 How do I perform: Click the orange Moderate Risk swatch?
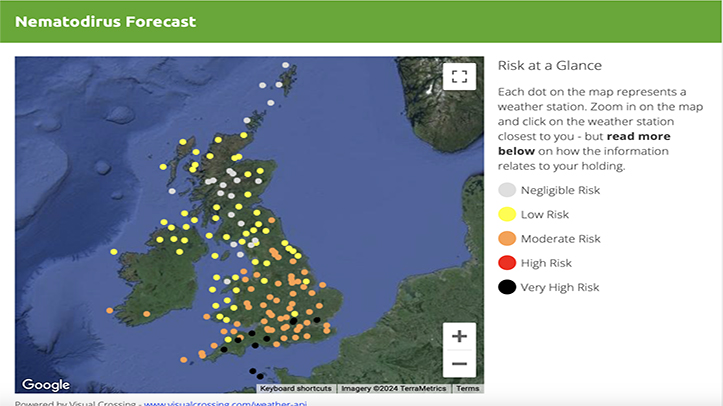tap(507, 239)
